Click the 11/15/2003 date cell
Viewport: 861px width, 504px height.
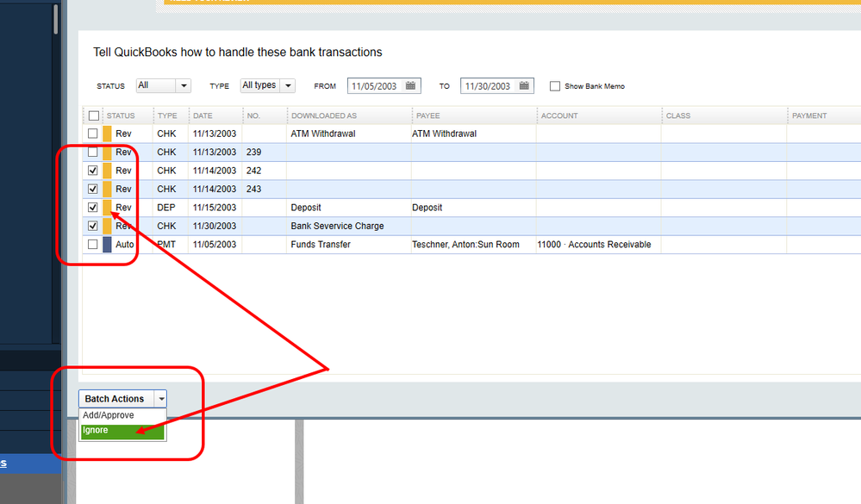tap(215, 208)
